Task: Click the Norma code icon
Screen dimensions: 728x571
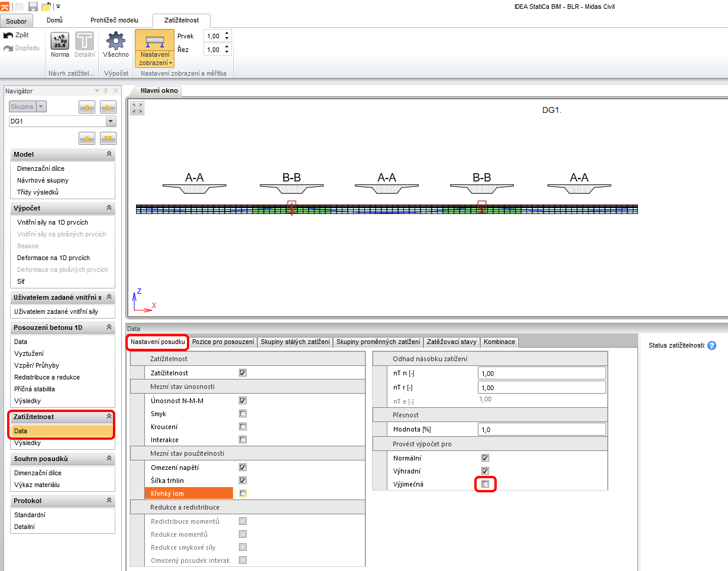Action: (x=60, y=41)
